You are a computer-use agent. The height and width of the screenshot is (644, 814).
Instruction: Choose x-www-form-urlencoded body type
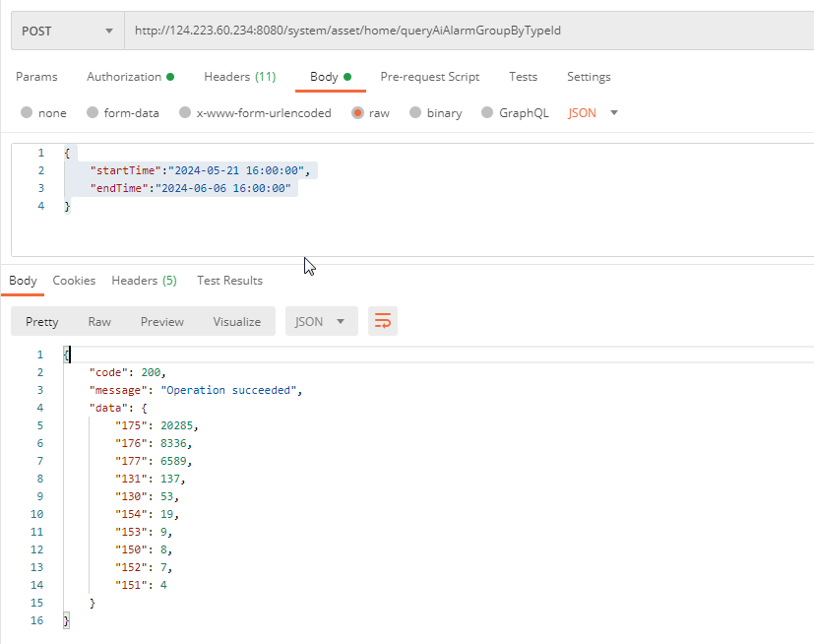[185, 113]
